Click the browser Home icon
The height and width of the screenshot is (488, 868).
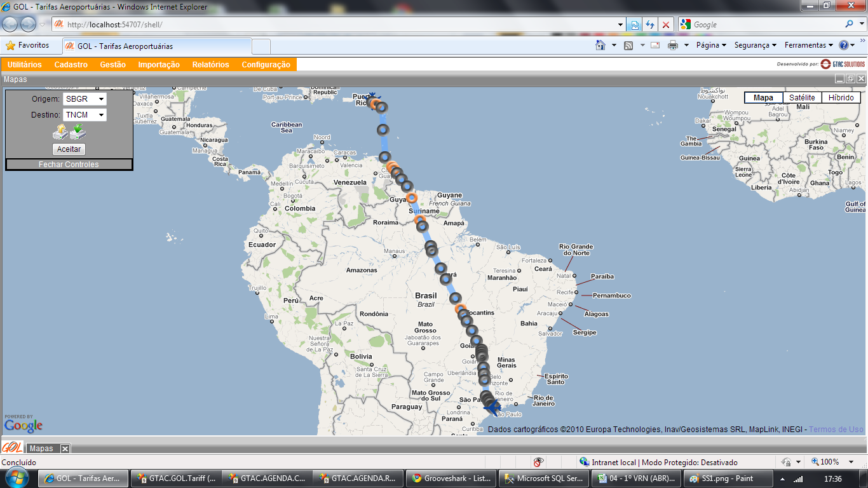pyautogui.click(x=600, y=45)
